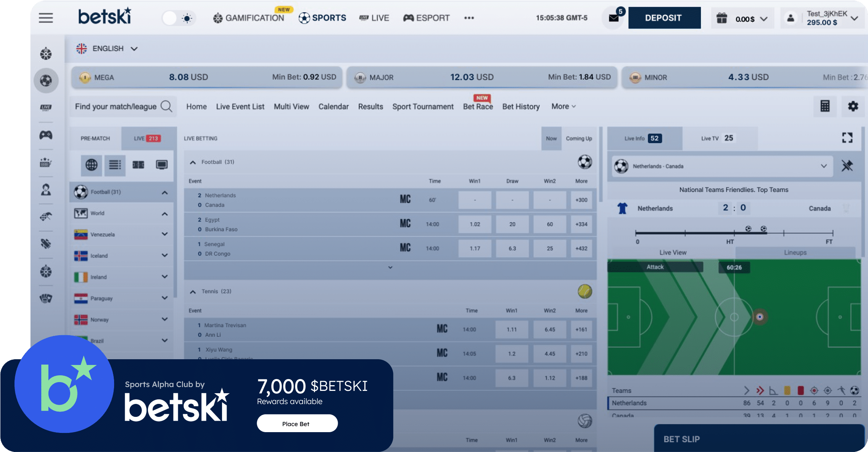Select the Sports menu item
This screenshot has width=868, height=452.
(x=322, y=18)
